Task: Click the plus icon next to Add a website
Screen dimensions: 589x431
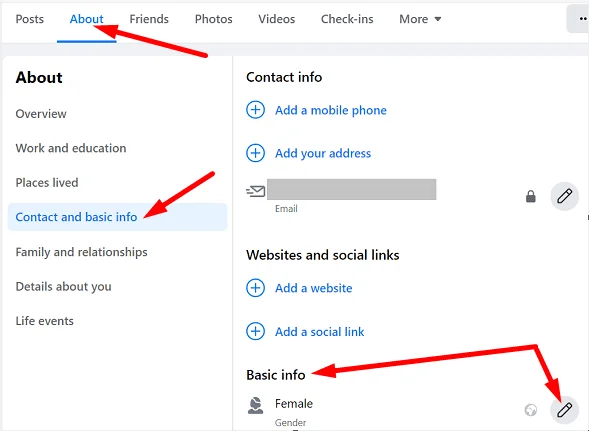Action: tap(255, 288)
